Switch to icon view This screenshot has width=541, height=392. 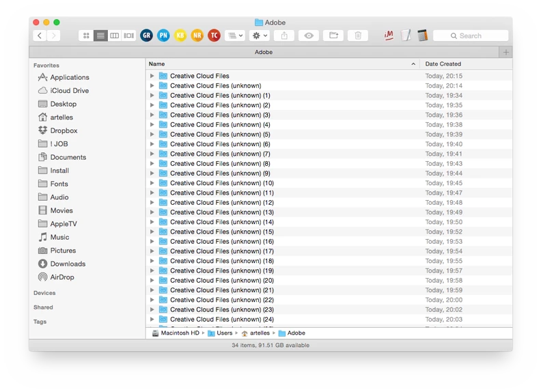coord(86,36)
